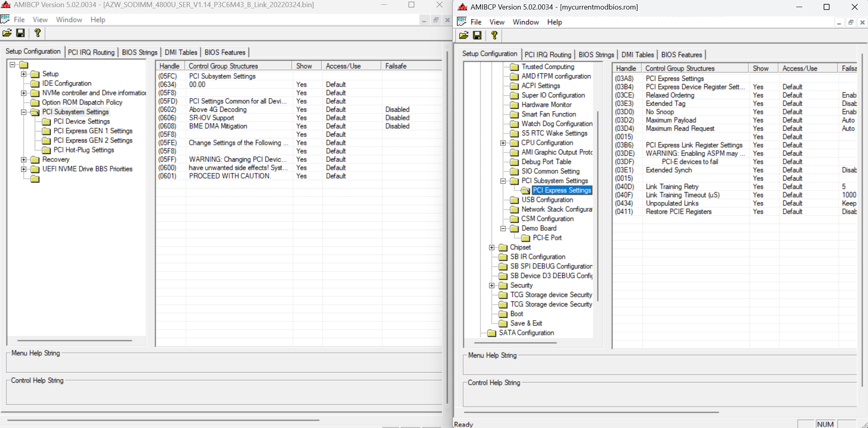Select PCI Express GEN 1 Settings tree item
This screenshot has width=868, height=428.
[93, 131]
